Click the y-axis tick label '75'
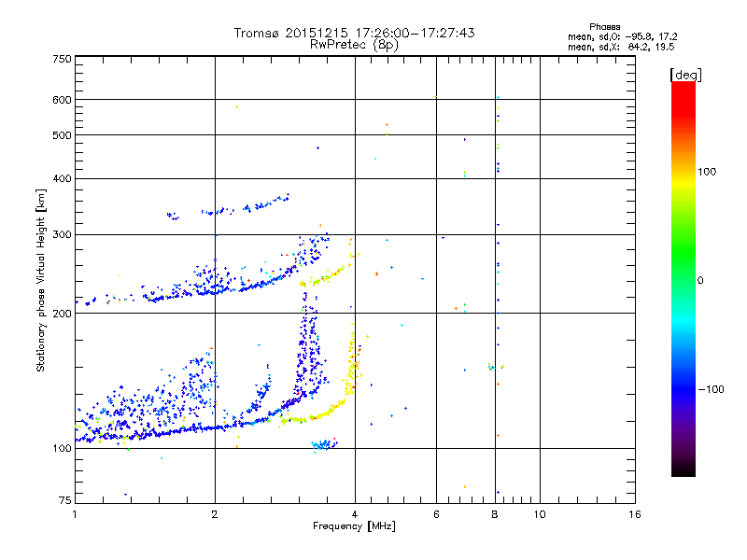 pyautogui.click(x=65, y=500)
